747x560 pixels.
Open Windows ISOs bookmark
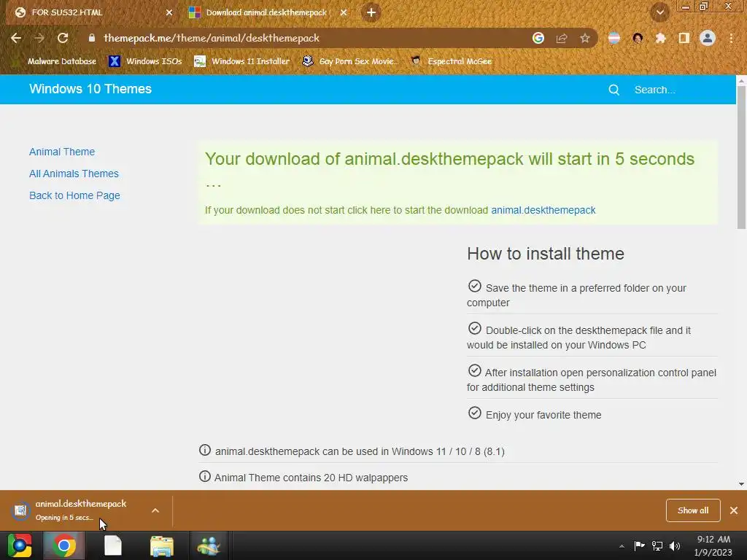(x=146, y=61)
